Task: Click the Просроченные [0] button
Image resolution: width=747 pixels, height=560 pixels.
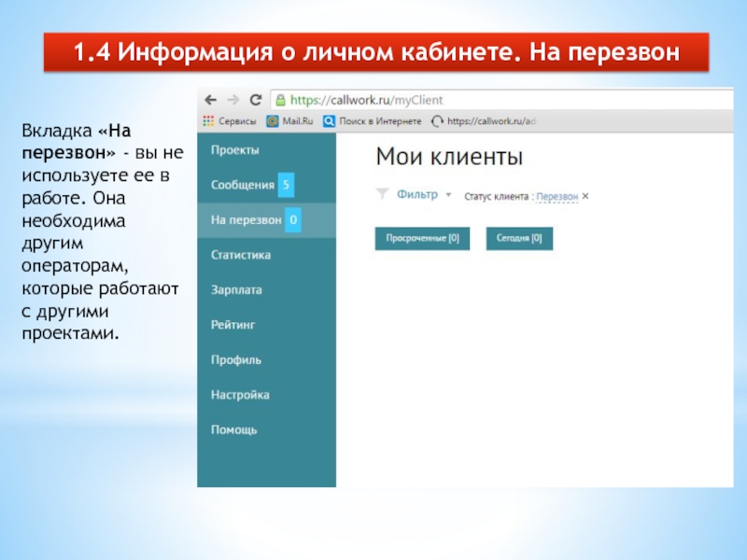Action: (x=422, y=239)
